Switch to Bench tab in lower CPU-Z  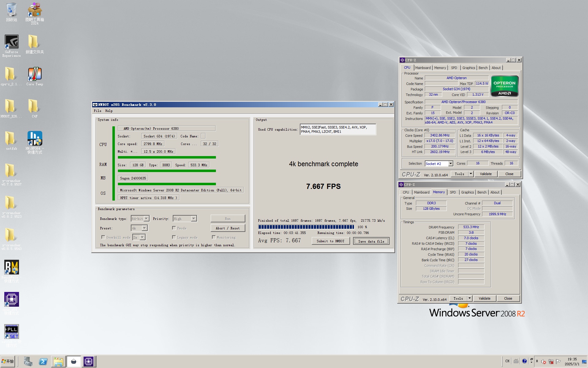pos(482,192)
